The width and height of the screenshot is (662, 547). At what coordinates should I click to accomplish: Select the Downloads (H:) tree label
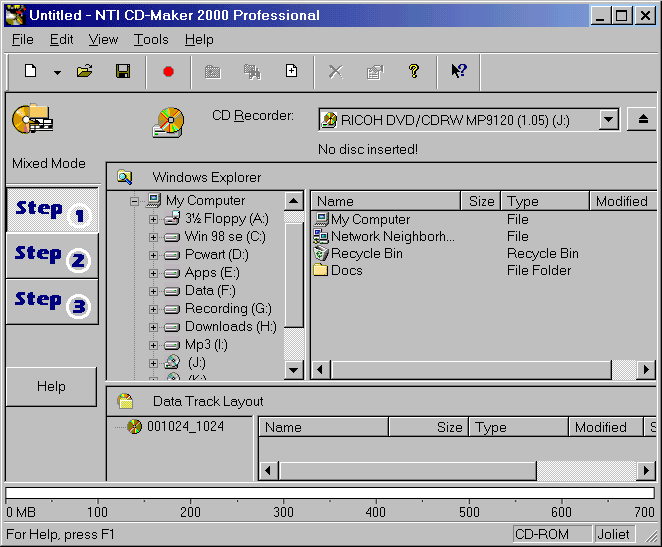[231, 327]
